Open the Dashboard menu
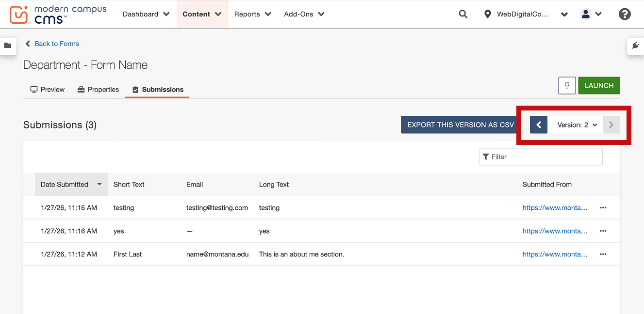This screenshot has width=644, height=314. tap(146, 14)
